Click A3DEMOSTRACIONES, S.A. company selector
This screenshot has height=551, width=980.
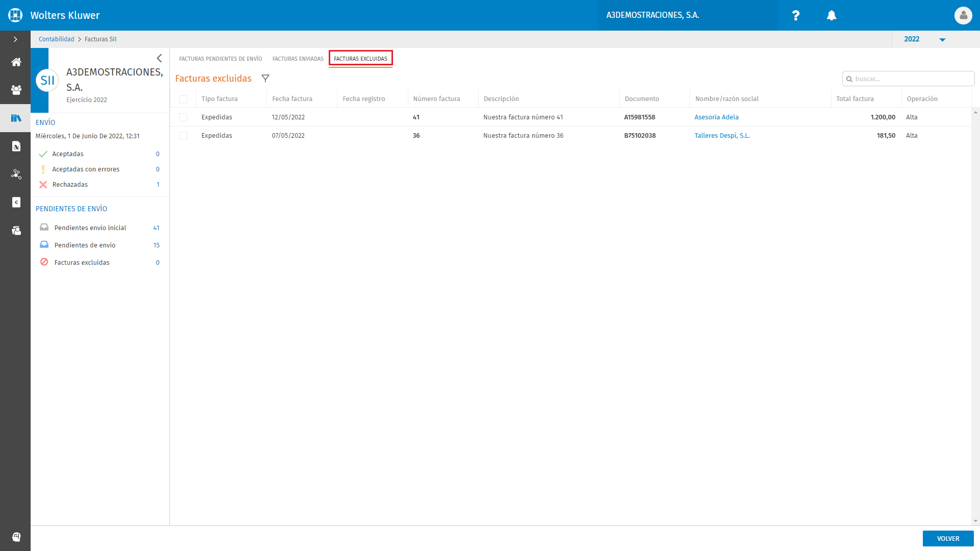(x=688, y=15)
